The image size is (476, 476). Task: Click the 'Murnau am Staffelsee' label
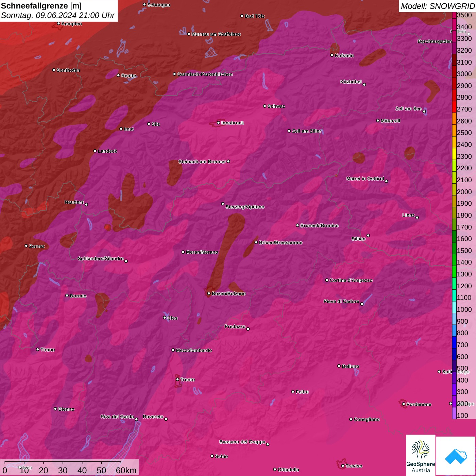pos(216,34)
